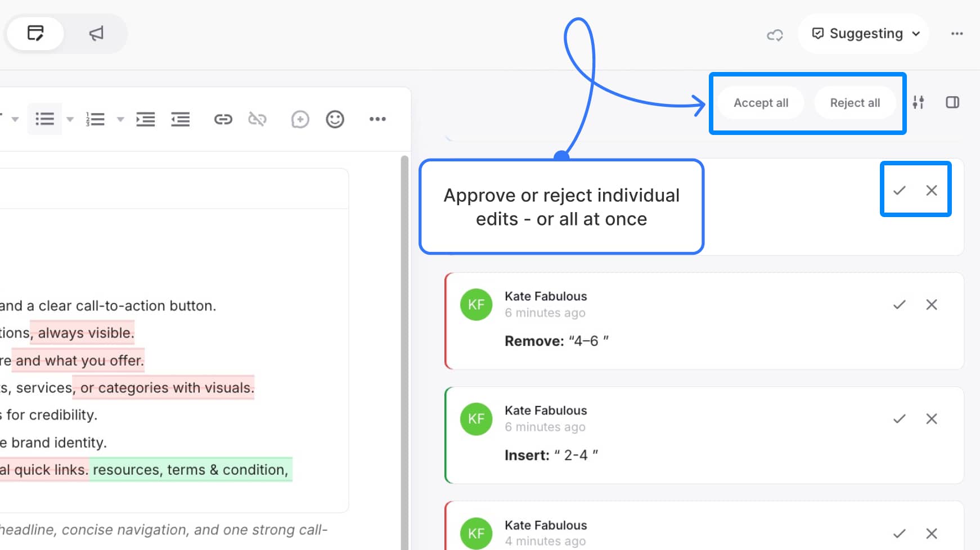Reject the Remove "4–6" suggestion
The height and width of the screenshot is (550, 980).
point(932,305)
